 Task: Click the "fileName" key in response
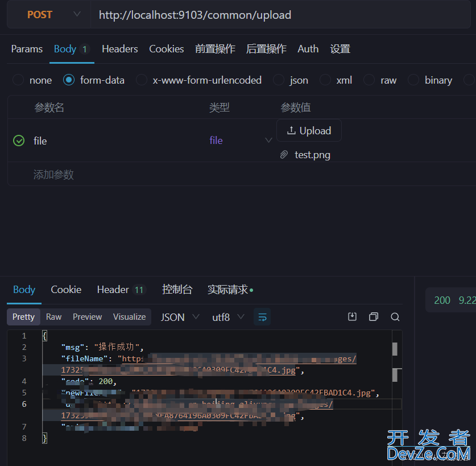[84, 359]
